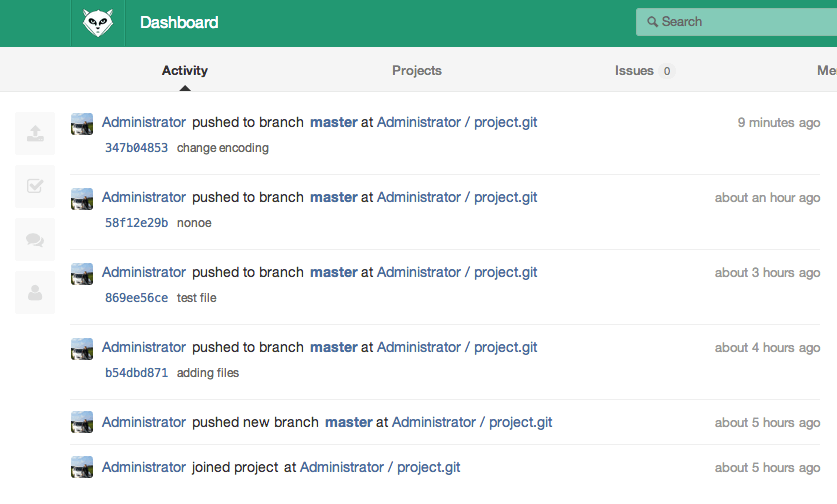Select the Activity tab
This screenshot has width=837, height=504.
point(185,71)
